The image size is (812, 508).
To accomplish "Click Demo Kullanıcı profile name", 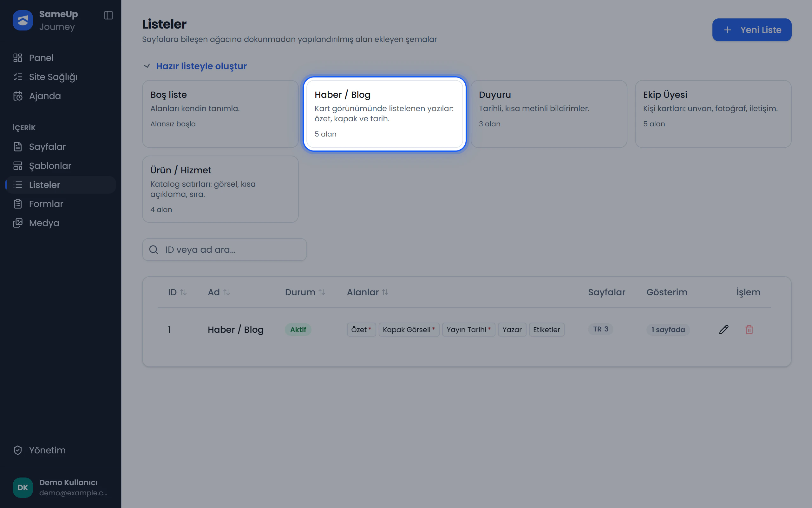I will 69,483.
